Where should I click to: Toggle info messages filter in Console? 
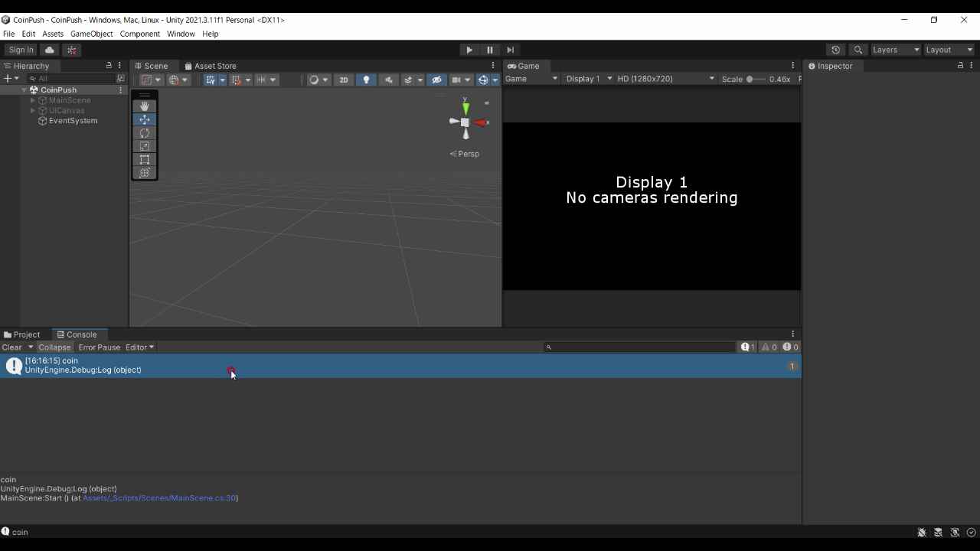(748, 347)
